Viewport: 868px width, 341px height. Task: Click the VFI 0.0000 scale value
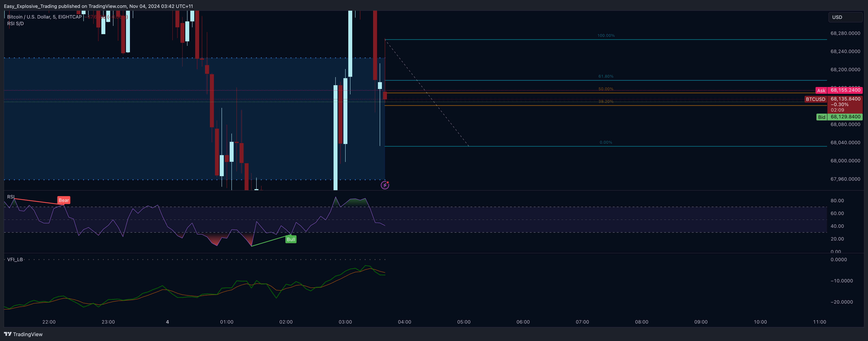click(838, 259)
